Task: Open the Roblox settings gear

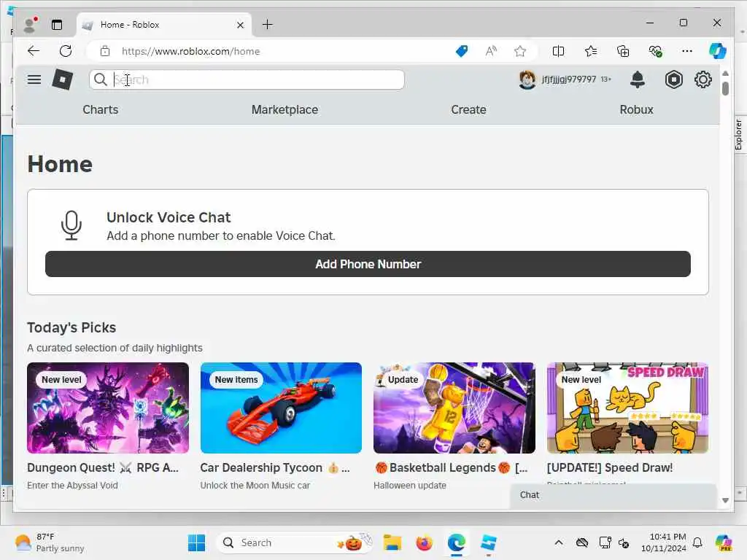Action: point(703,79)
